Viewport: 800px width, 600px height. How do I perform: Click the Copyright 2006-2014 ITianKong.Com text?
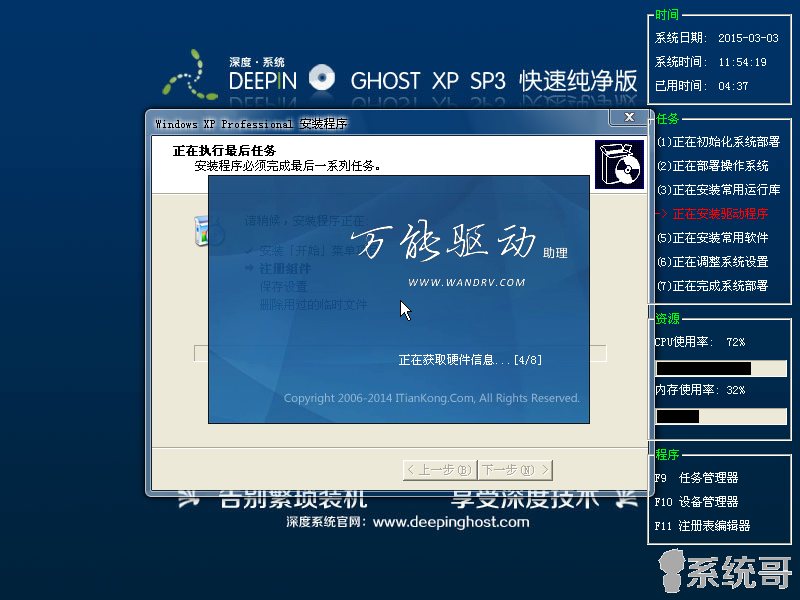click(x=432, y=398)
